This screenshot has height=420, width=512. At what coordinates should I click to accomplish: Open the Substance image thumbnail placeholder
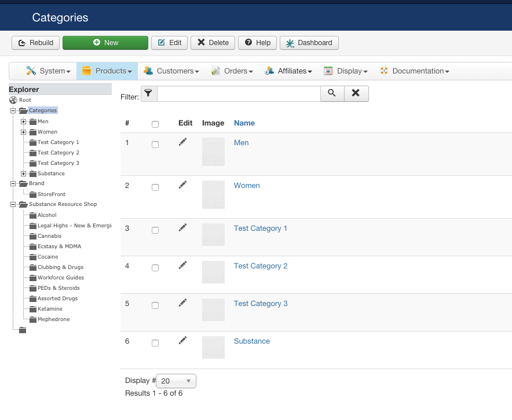coord(213,347)
